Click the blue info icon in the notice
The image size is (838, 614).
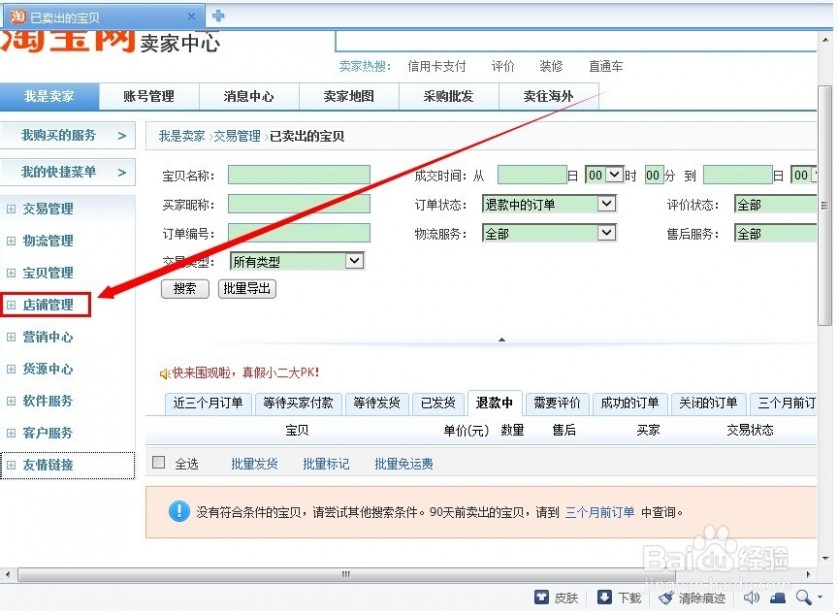[179, 511]
